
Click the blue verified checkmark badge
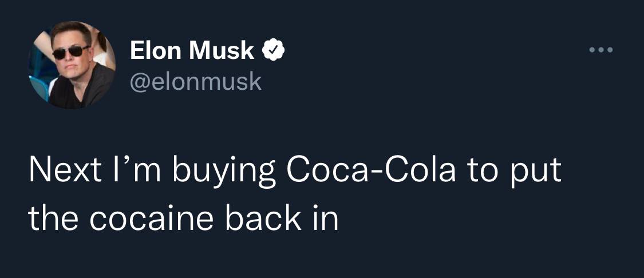pyautogui.click(x=274, y=51)
